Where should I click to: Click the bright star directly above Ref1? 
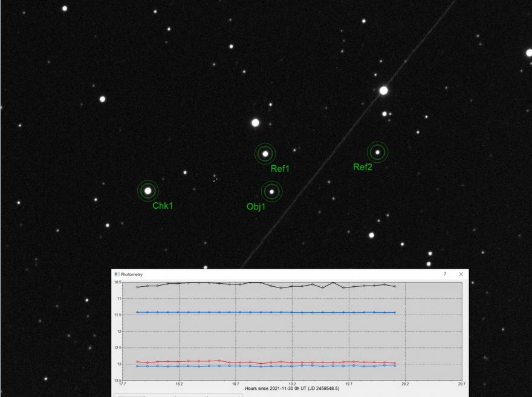pos(255,123)
